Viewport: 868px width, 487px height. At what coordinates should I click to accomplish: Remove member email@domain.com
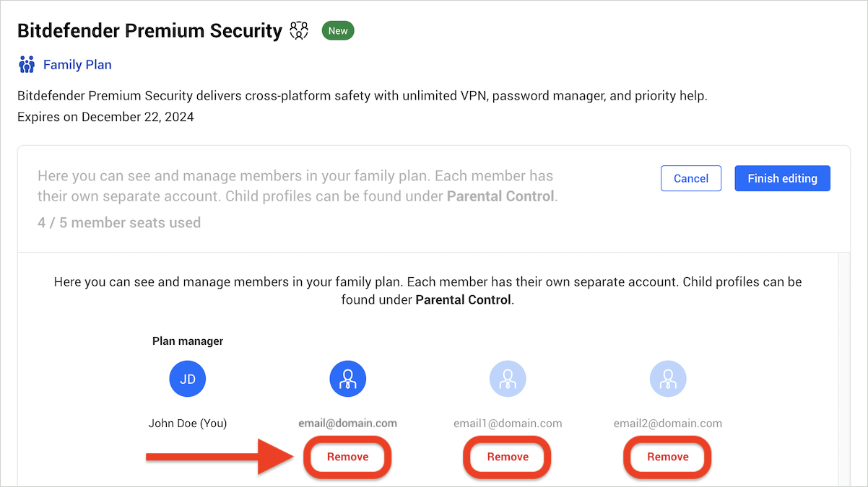pyautogui.click(x=348, y=457)
